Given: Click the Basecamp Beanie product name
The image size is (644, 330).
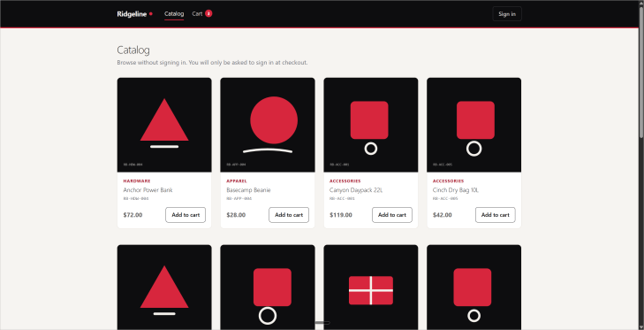Looking at the screenshot, I should click(x=248, y=190).
